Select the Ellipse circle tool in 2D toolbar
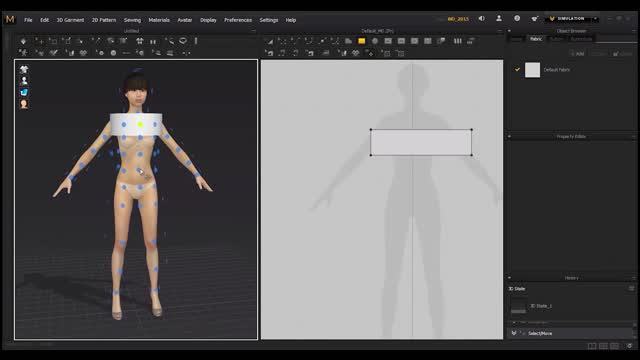Screen dimensions: 640x360 tap(375, 41)
